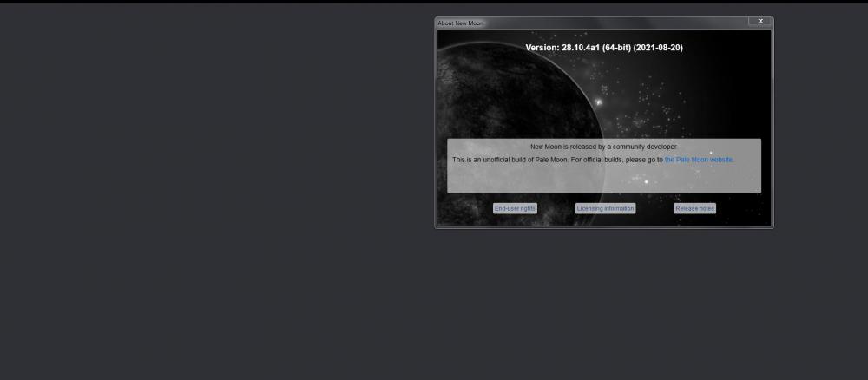Click 'This is an unofficial build of Pale Moon' text
The image size is (868, 380).
510,160
